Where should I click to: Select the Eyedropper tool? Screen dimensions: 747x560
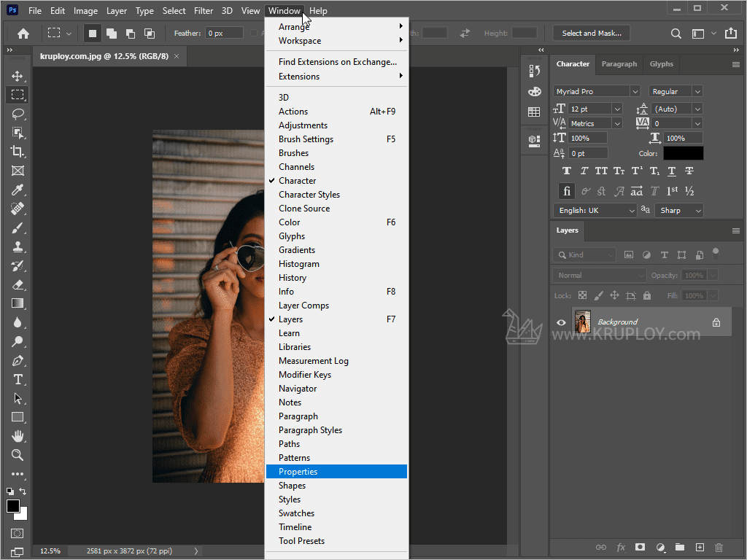point(18,190)
